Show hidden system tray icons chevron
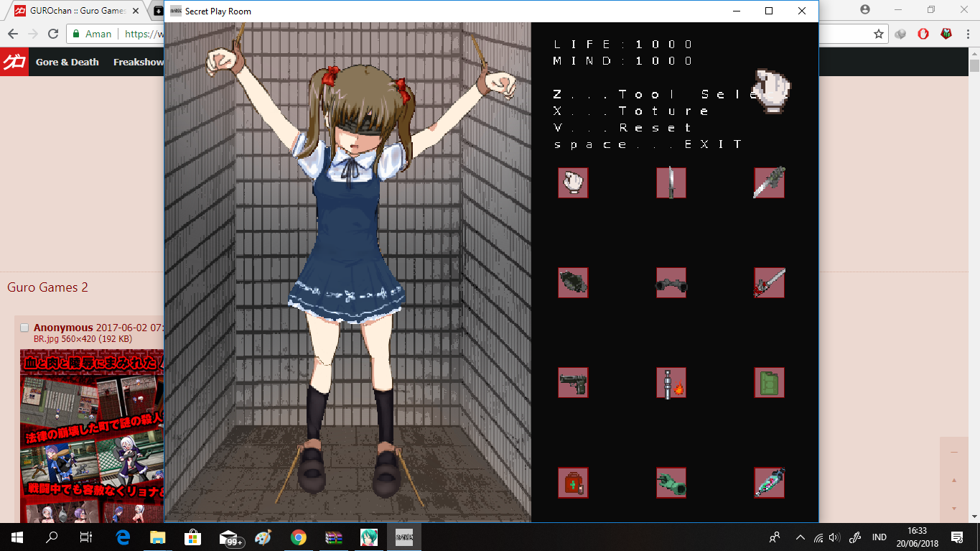Screen dimensions: 980x551 coord(801,537)
